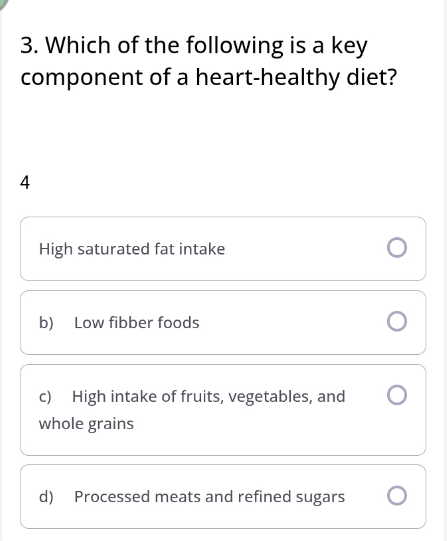Click empty space inside the first answer card

tap(304, 249)
